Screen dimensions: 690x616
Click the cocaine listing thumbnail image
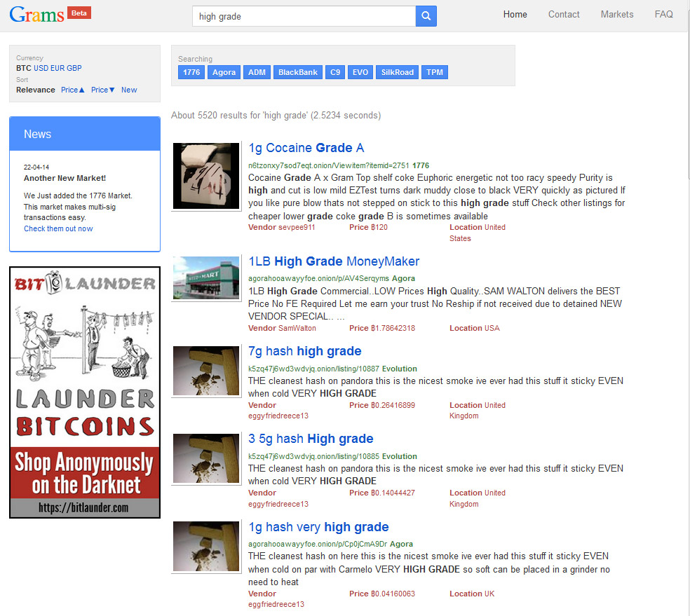click(x=206, y=176)
